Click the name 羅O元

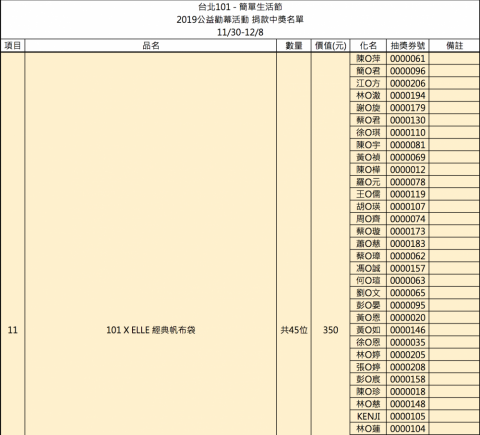pyautogui.click(x=368, y=182)
